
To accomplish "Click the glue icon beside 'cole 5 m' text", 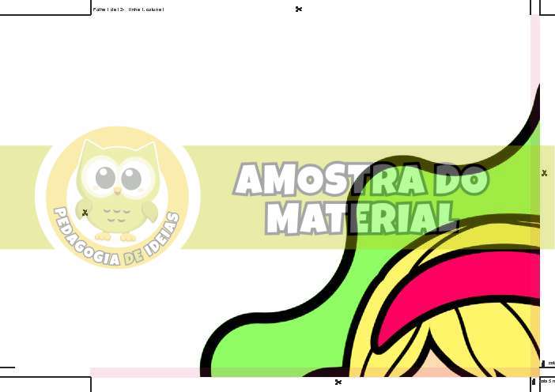I will 534,382.
